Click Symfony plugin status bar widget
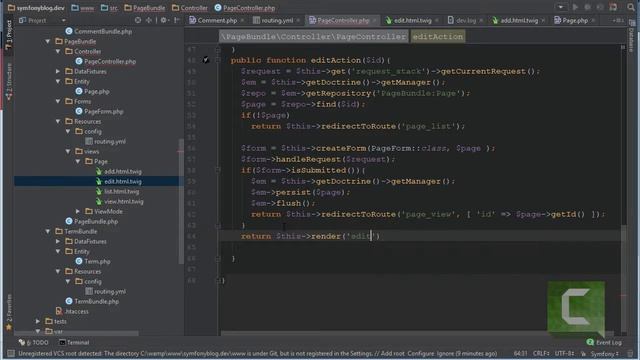The height and width of the screenshot is (360, 640). (x=604, y=353)
